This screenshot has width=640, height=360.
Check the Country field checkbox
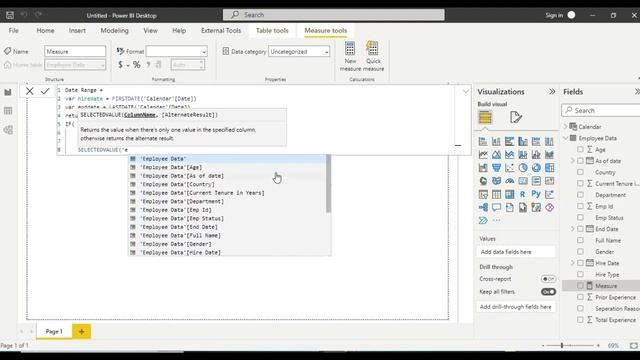coord(580,172)
